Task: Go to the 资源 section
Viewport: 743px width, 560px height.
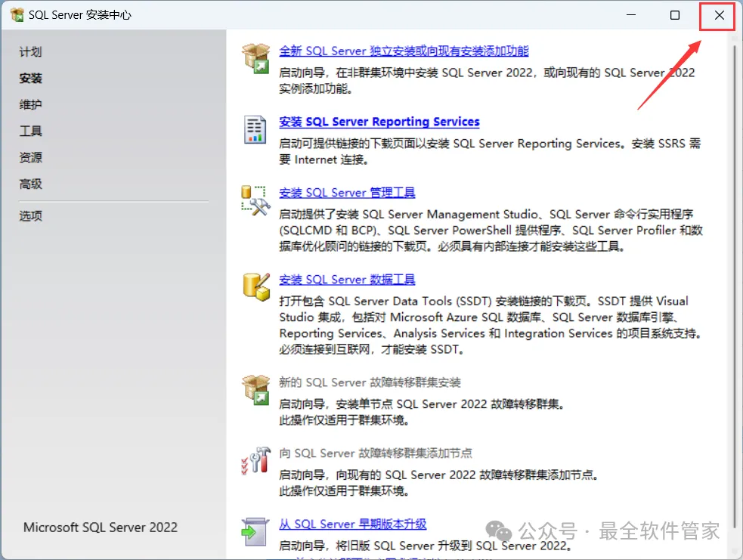Action: [31, 157]
